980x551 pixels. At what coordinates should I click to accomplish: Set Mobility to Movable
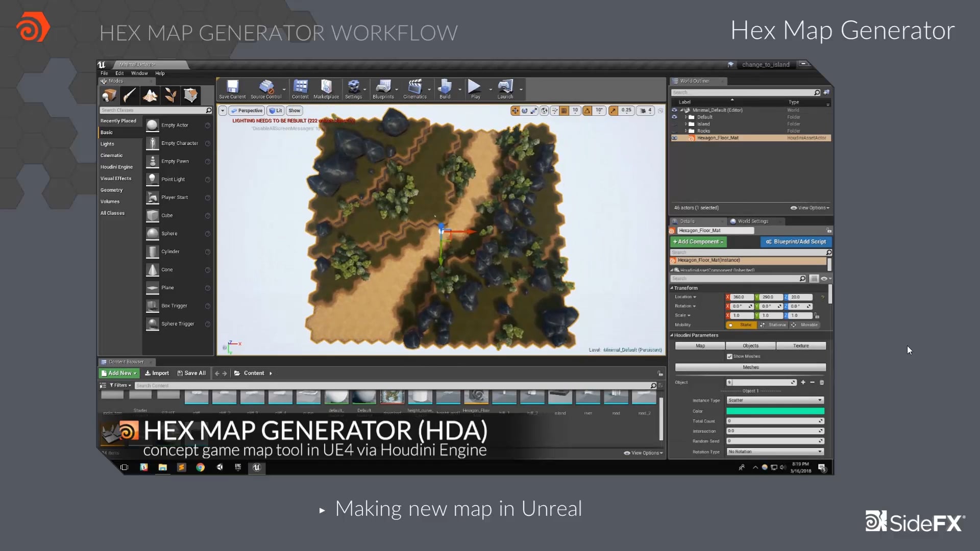point(805,325)
